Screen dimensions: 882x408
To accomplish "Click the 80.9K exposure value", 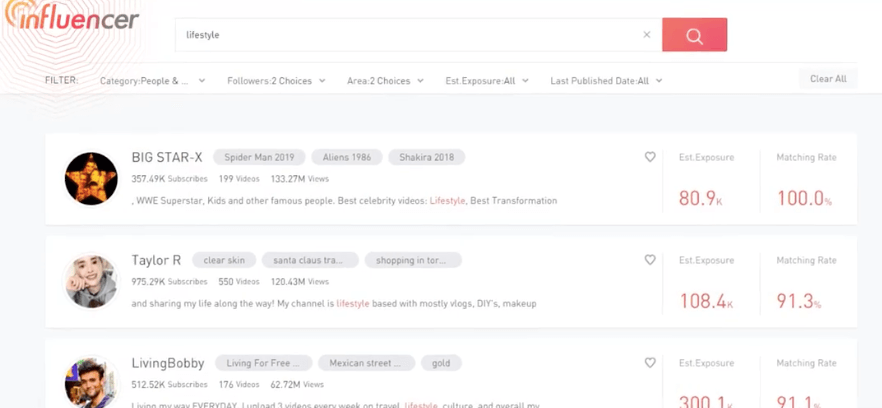I will (700, 198).
